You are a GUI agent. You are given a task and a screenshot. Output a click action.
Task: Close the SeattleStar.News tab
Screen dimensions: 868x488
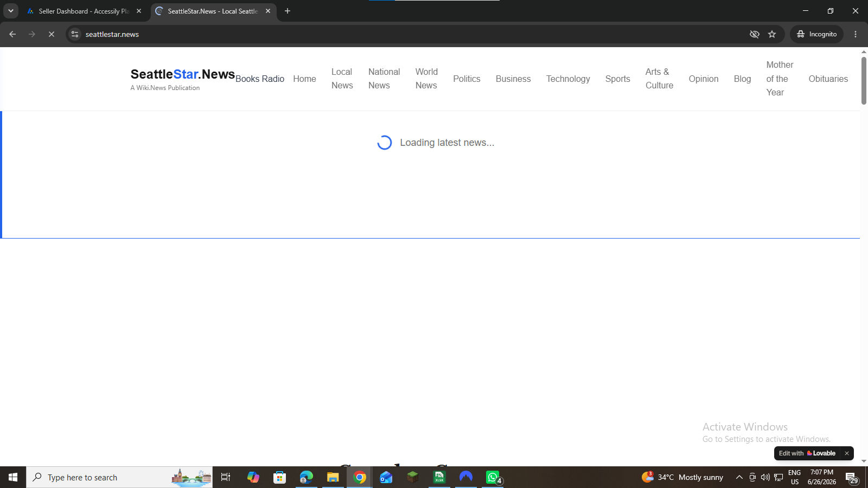coord(268,11)
